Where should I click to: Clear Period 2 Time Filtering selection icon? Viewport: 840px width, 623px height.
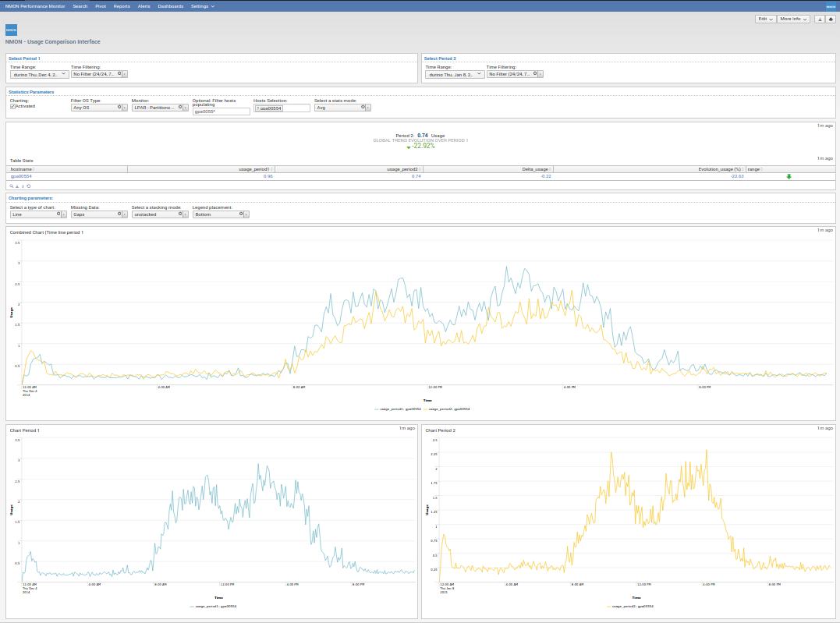tap(534, 73)
